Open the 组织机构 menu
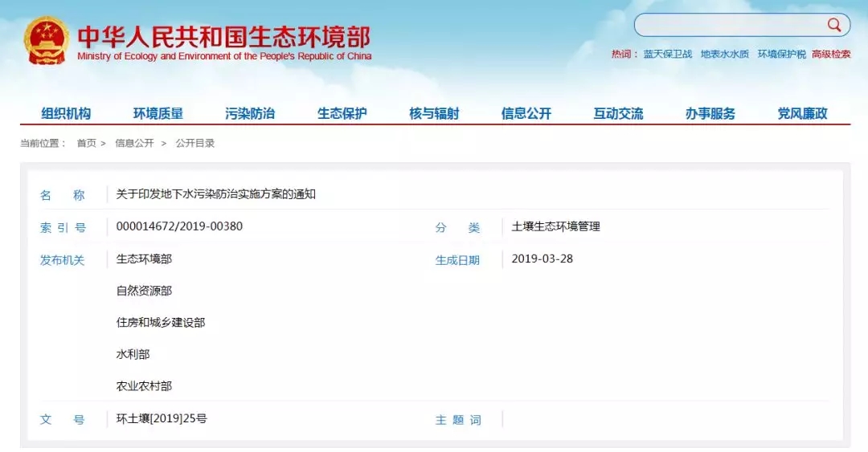The image size is (868, 452). (x=66, y=113)
